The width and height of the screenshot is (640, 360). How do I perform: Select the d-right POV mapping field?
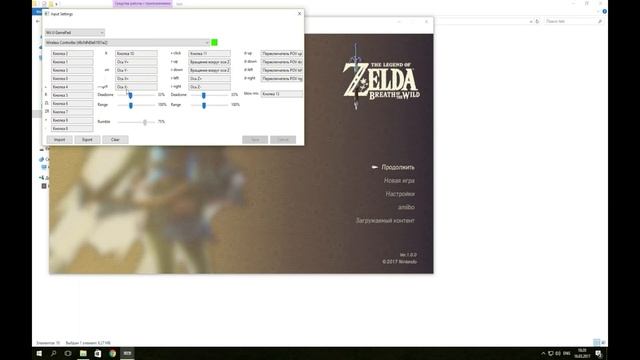point(282,78)
